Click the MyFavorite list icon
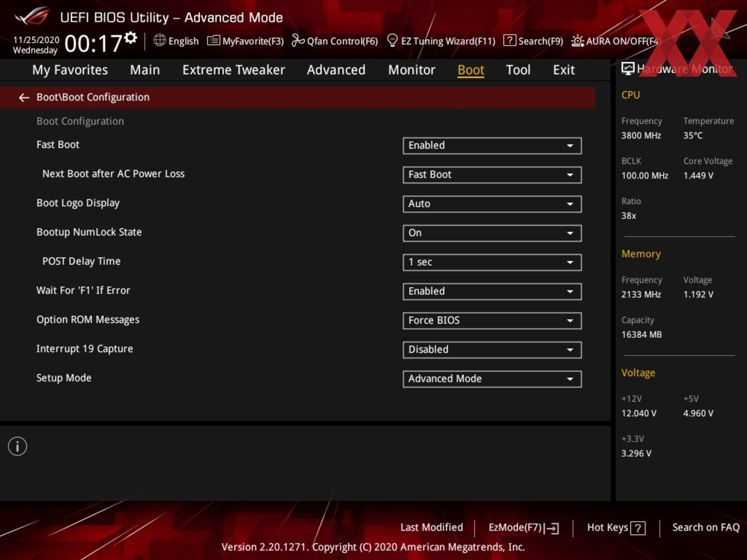747x560 pixels. click(x=213, y=41)
